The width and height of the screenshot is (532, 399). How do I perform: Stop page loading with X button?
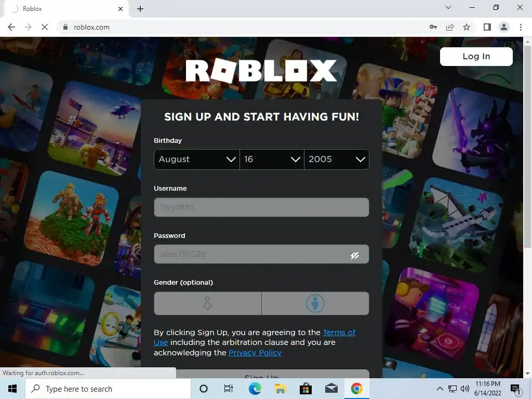coord(45,27)
